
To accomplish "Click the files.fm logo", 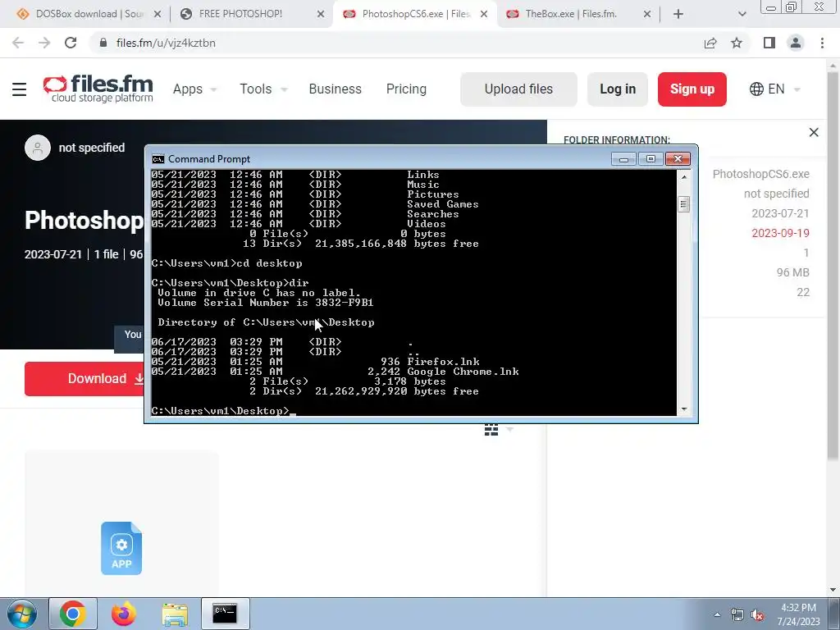I will [x=98, y=89].
